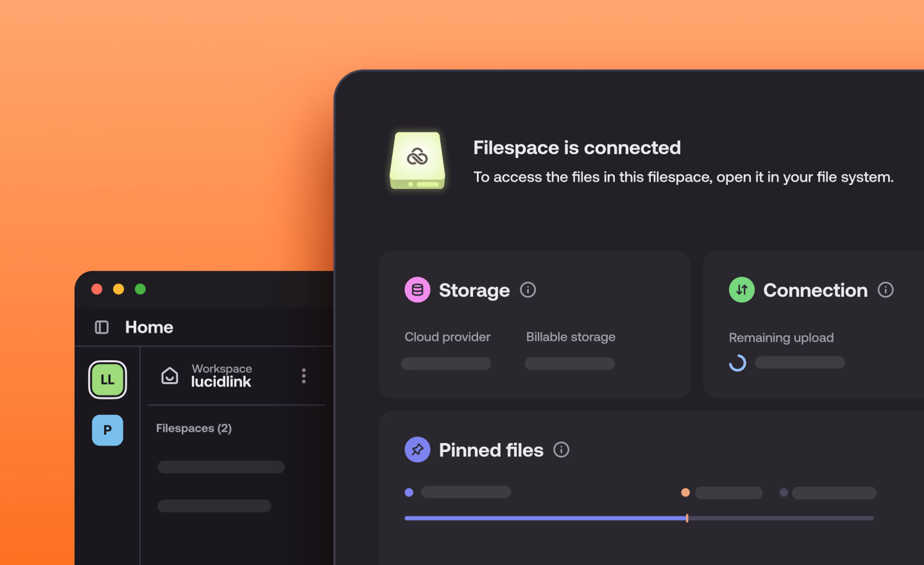Select the green LL workspace avatar

coord(107,380)
